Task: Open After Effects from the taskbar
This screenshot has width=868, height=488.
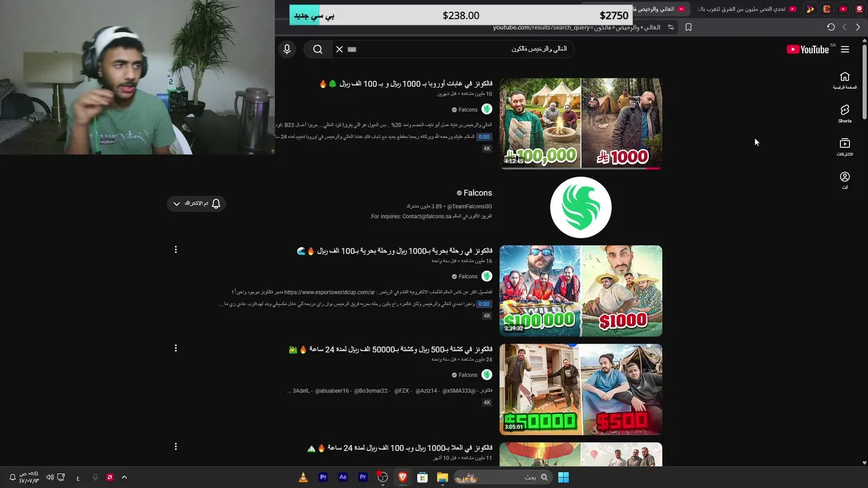Action: point(343,477)
